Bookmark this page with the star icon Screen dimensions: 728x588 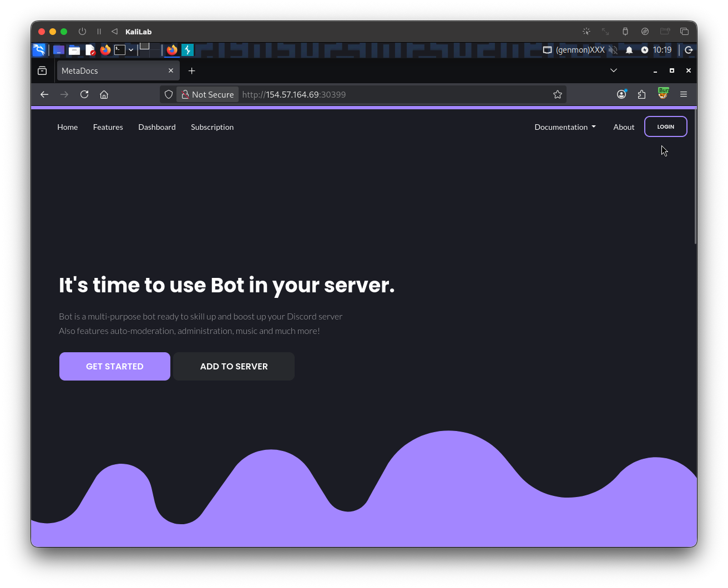[558, 94]
